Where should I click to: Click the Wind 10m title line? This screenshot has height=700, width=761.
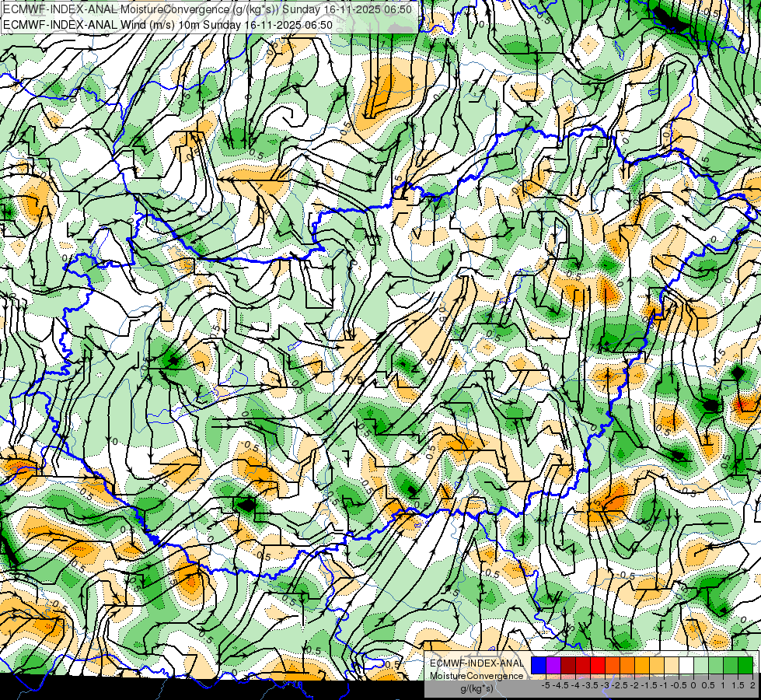point(168,25)
